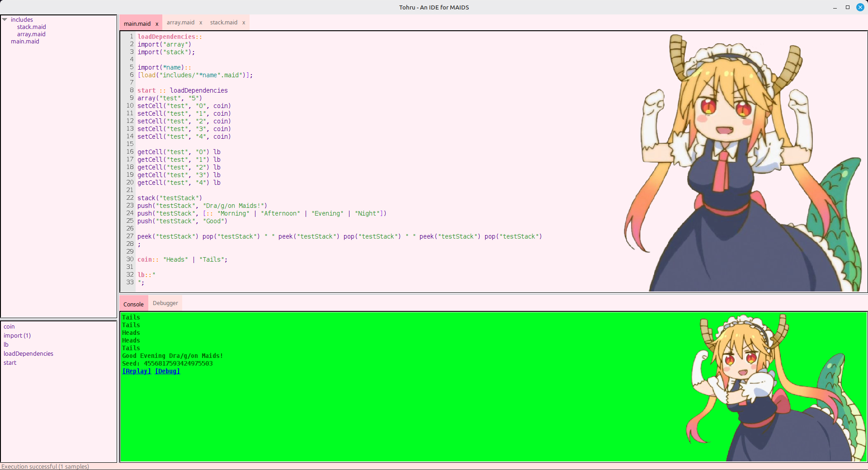Click the start :: loadDependencies line
Viewport: 868px width, 470px height.
pos(183,90)
